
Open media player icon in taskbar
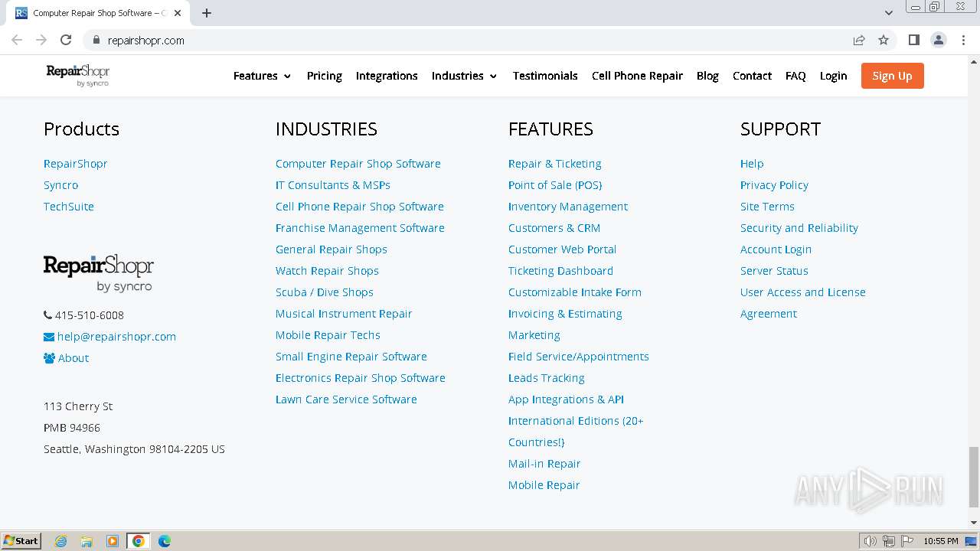pyautogui.click(x=113, y=540)
